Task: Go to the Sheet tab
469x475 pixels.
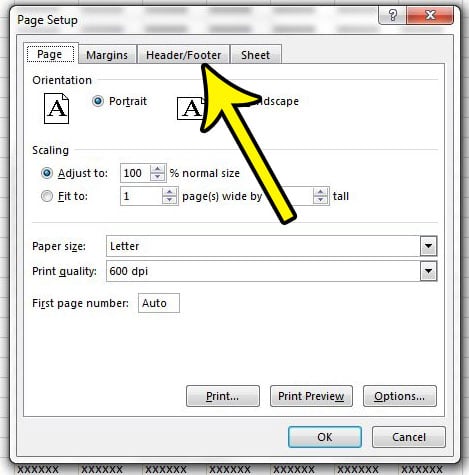Action: (x=256, y=55)
